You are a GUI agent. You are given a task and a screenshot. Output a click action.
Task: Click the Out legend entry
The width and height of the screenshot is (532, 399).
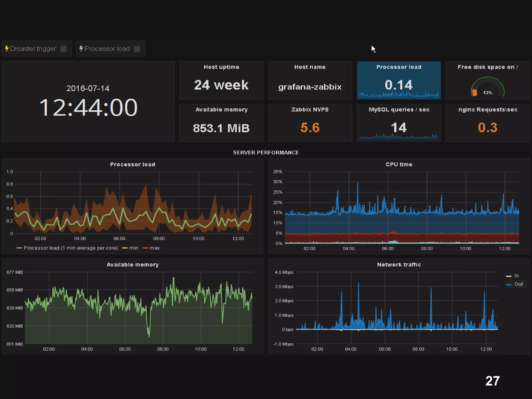pos(518,284)
